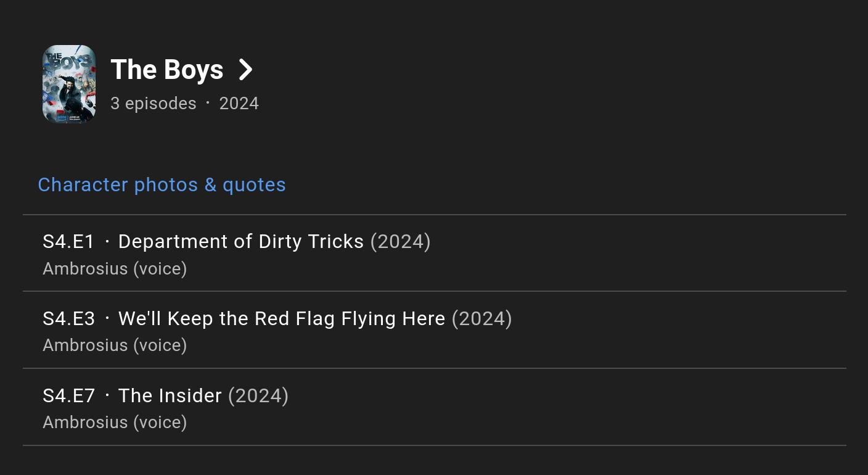Click (2024) beside Red Flag Flying Here
Screen dimensions: 868x475
pyautogui.click(x=482, y=318)
